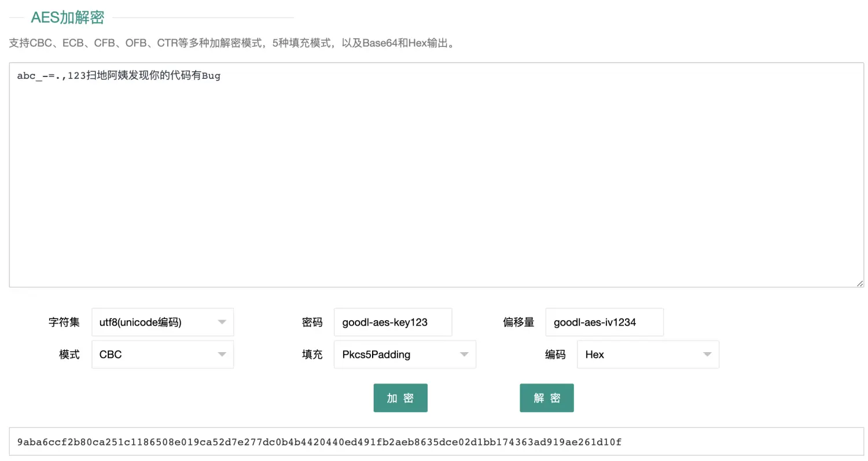Grab the textarea resize handle corner
The width and height of the screenshot is (868, 461).
click(860, 283)
